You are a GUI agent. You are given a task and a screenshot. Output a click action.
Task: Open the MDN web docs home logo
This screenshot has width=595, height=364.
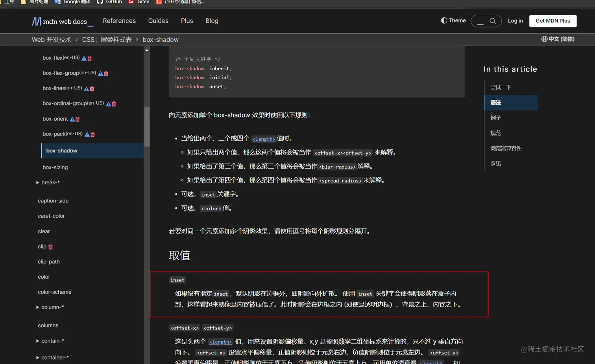point(63,21)
